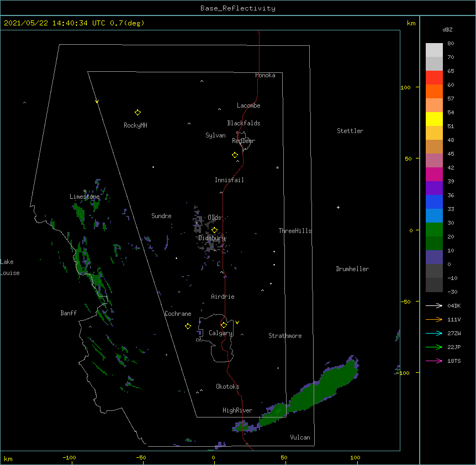
Task: Click the Okotoks label
Action: coord(228,387)
